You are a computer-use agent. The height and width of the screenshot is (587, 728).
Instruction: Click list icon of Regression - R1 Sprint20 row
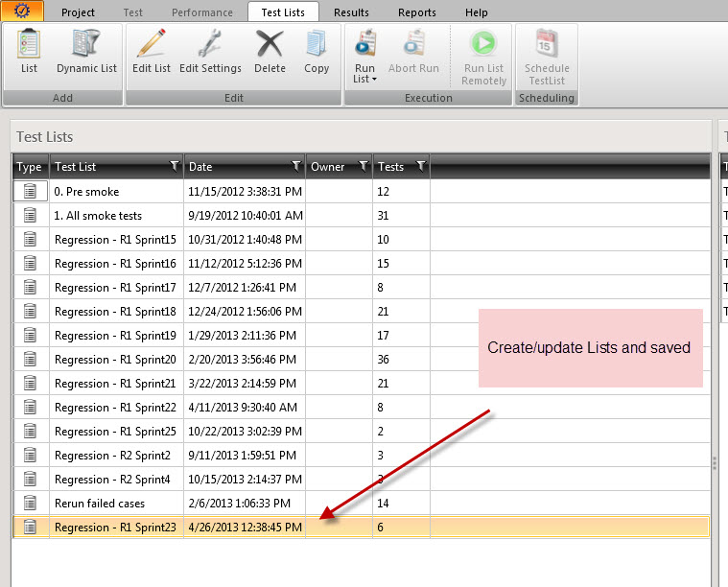click(30, 359)
